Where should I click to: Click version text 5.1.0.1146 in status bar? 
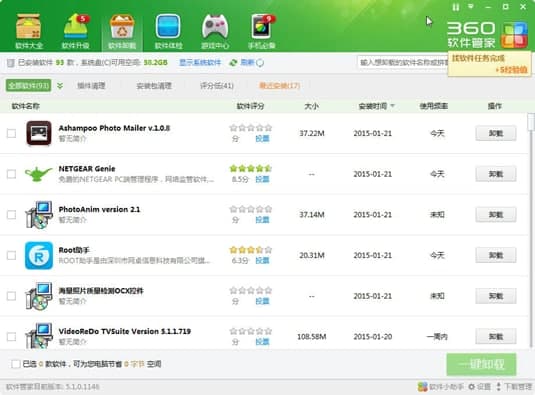[x=82, y=387]
